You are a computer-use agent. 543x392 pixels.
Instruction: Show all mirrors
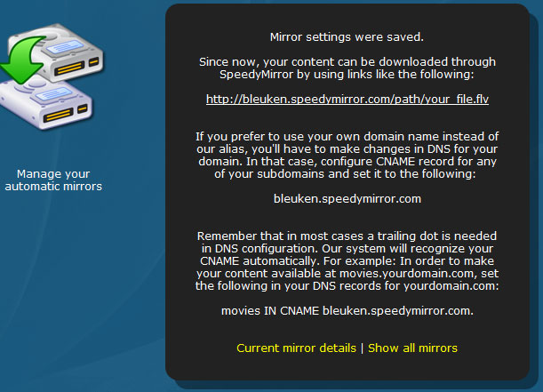pyautogui.click(x=412, y=348)
